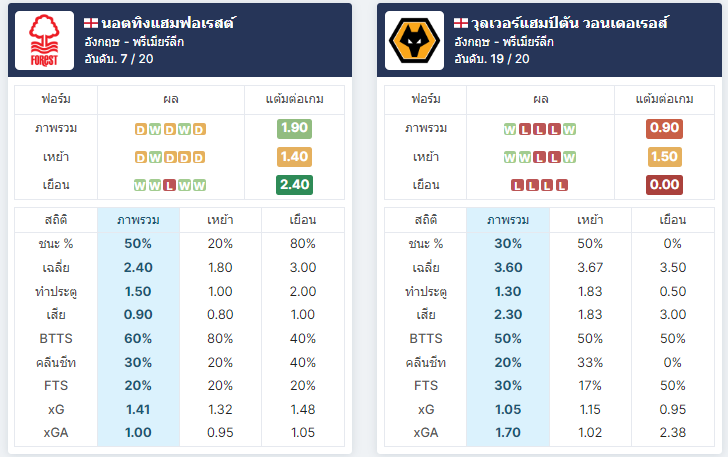
Task: Click first W badge in Wolves overall form
Action: (510, 129)
